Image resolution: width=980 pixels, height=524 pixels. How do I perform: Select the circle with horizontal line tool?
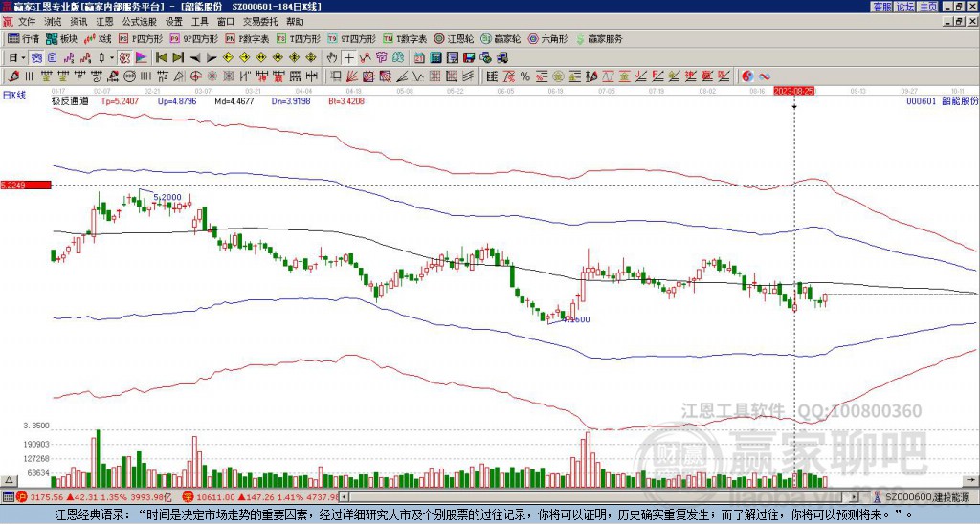click(128, 76)
